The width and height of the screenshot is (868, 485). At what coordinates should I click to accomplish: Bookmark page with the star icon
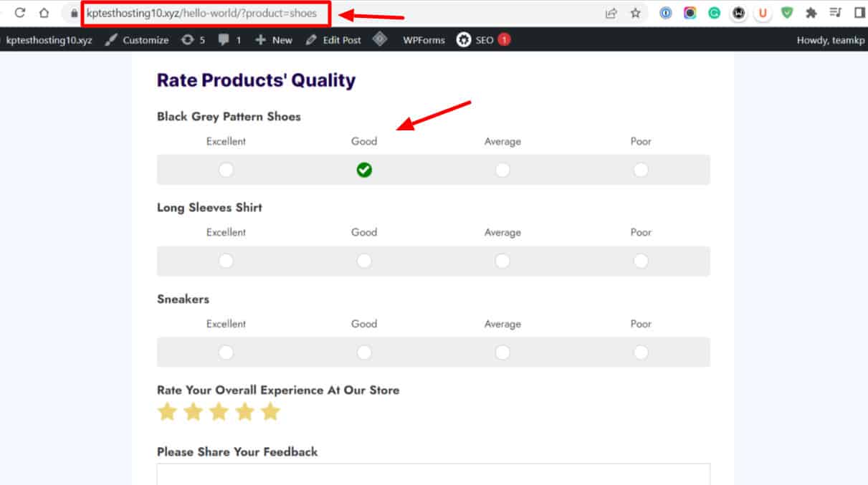click(x=635, y=13)
